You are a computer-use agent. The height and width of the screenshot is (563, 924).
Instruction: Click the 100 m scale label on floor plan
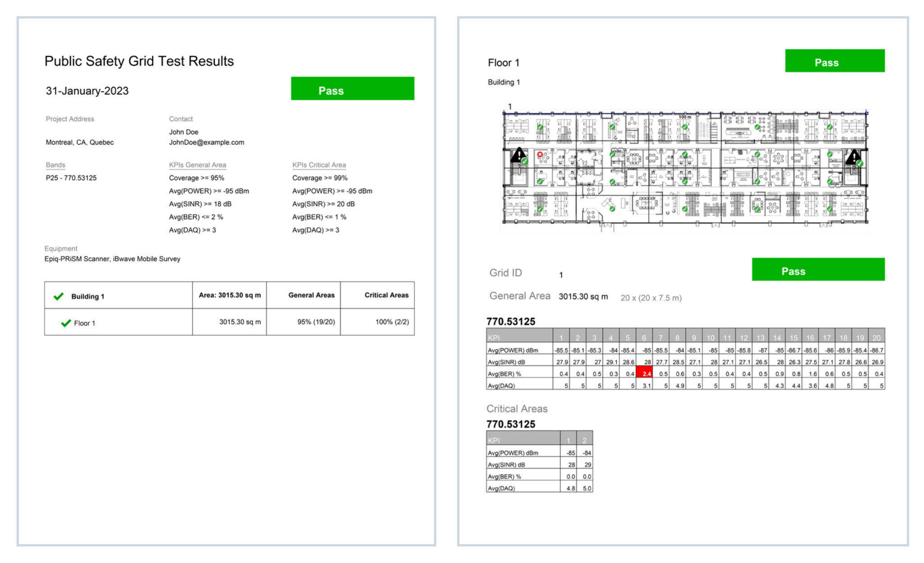pos(684,117)
